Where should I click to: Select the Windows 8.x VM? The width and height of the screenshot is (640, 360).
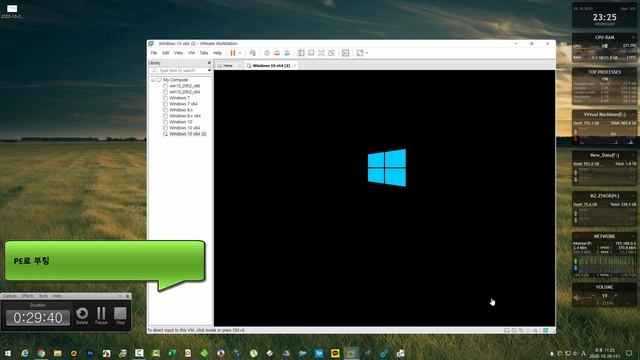tap(181, 110)
